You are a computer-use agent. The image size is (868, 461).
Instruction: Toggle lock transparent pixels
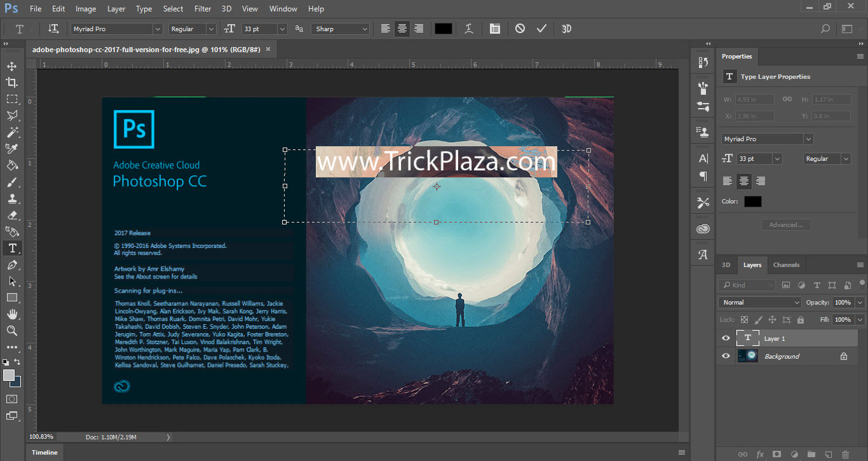(744, 320)
